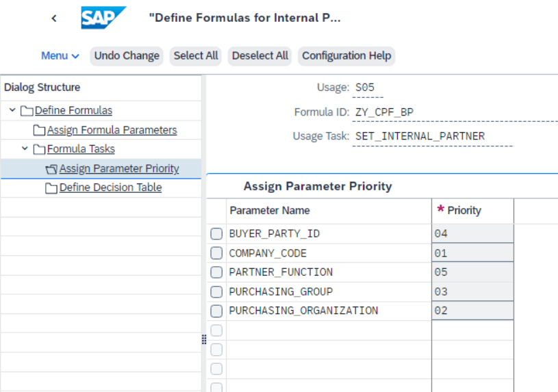Click the Priority field for PARTNER_FUNCTION
This screenshot has height=392, width=558.
[x=472, y=272]
